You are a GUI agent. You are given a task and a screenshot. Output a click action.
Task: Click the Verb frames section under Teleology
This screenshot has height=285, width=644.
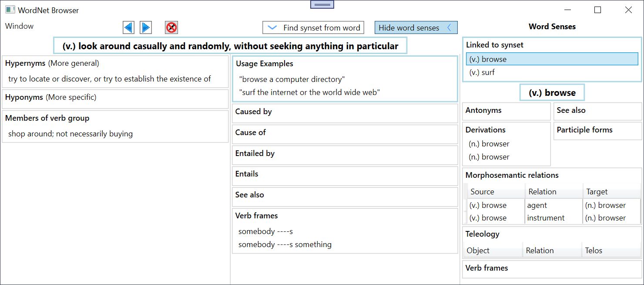click(552, 269)
